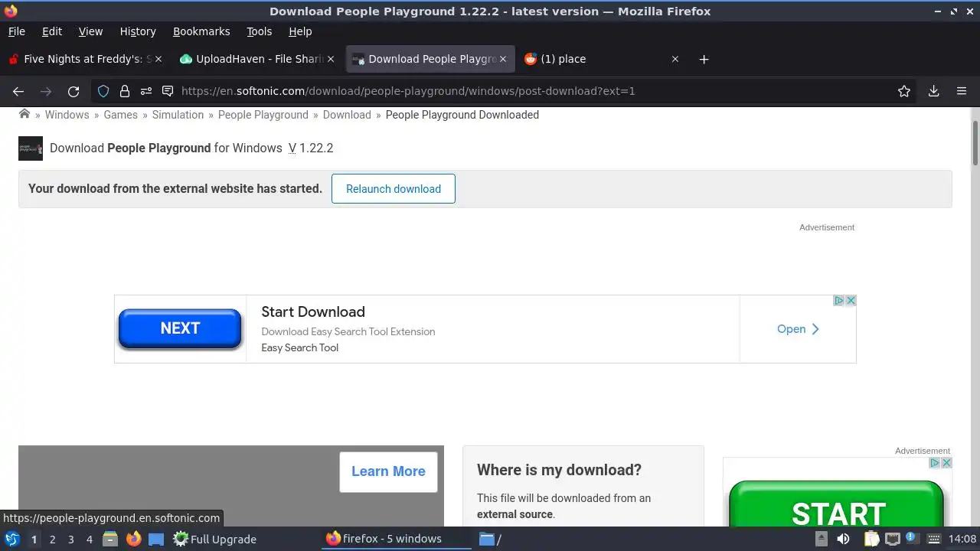
Task: Click the show desktop icon in taskbar
Action: [x=156, y=539]
